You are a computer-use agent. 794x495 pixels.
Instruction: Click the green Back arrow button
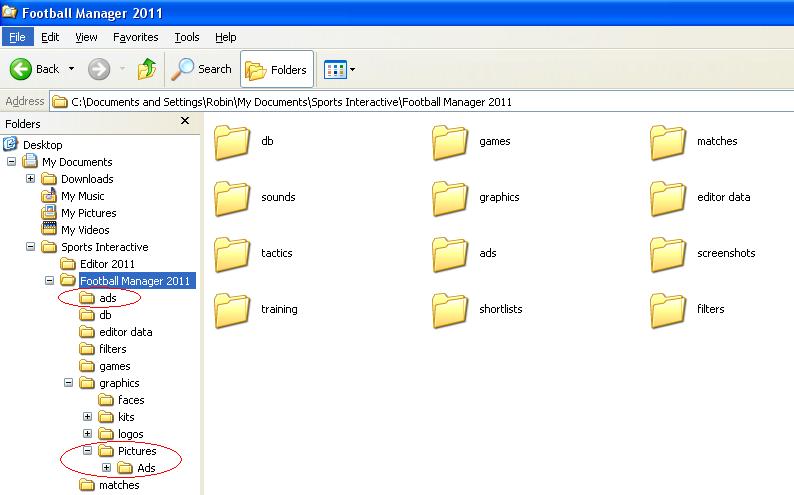point(21,69)
